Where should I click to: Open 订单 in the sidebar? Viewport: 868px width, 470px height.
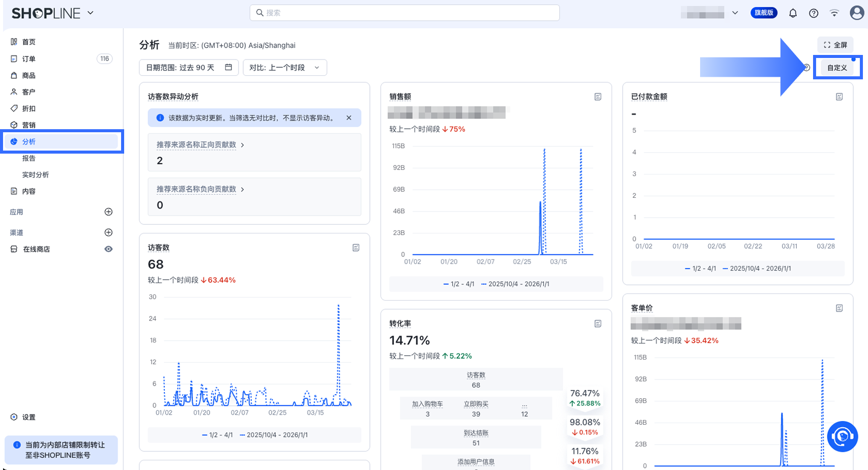click(29, 59)
